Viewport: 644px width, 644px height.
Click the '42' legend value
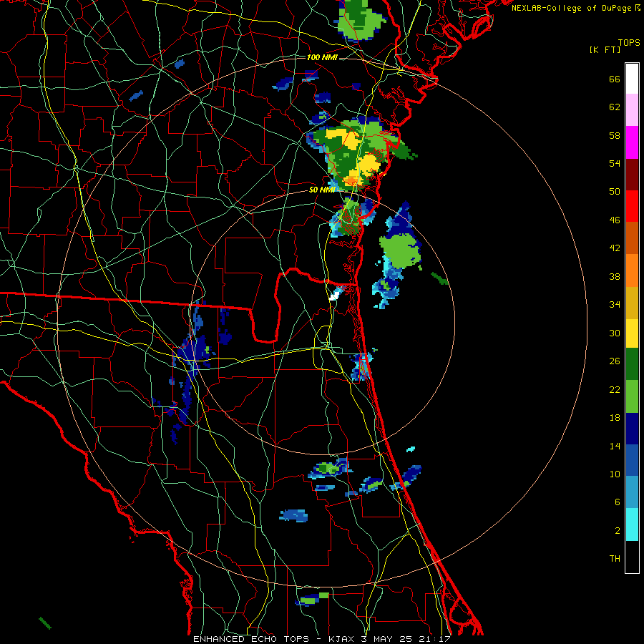(x=615, y=248)
